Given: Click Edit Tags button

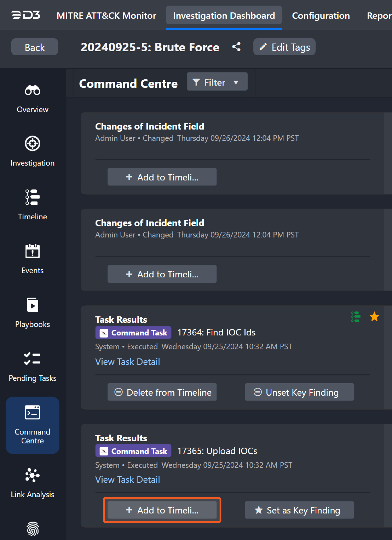Looking at the screenshot, I should point(284,47).
